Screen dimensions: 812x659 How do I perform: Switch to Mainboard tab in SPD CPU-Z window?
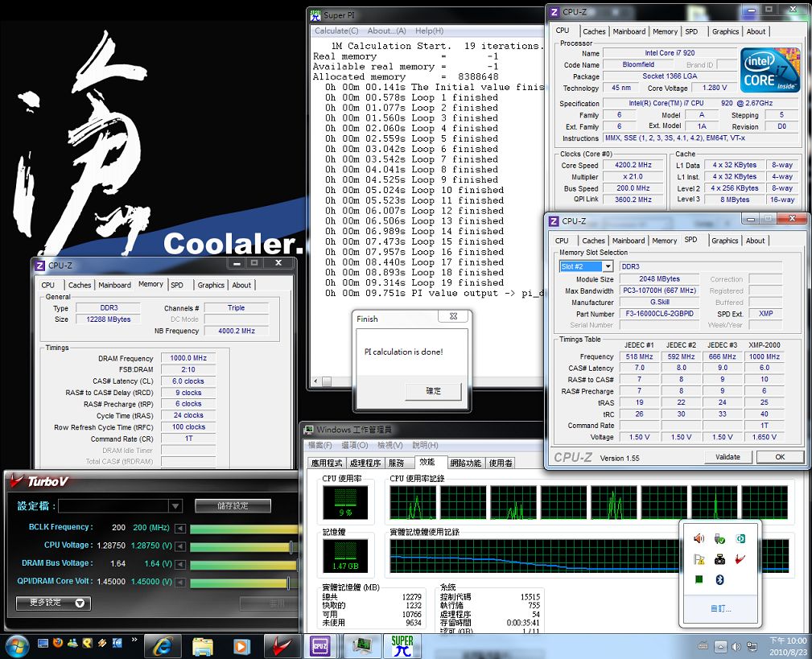[629, 241]
